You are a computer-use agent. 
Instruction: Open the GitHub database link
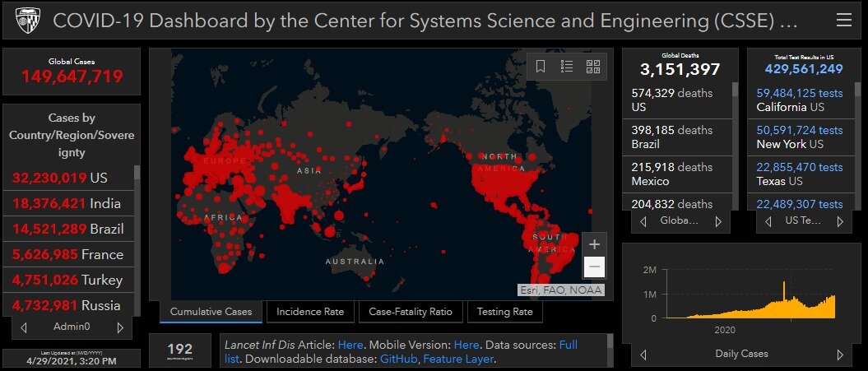[398, 359]
